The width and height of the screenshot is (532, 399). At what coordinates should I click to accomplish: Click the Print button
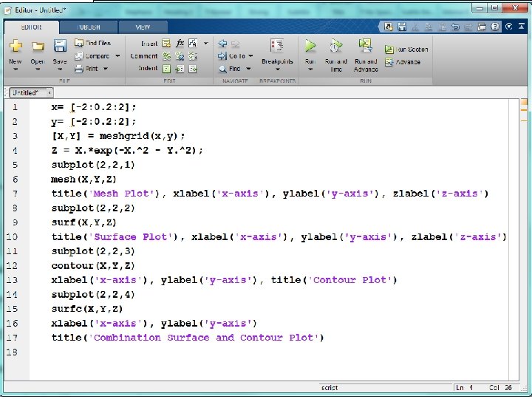coord(86,69)
